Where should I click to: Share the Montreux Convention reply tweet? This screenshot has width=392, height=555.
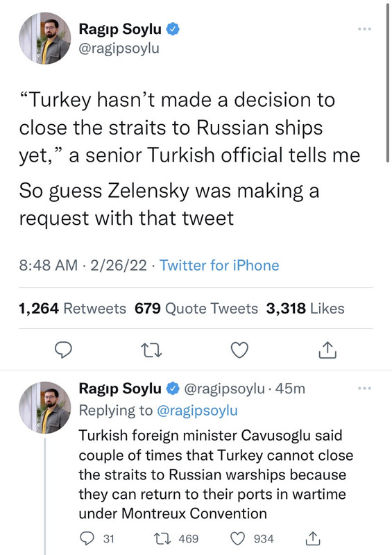pos(313,538)
